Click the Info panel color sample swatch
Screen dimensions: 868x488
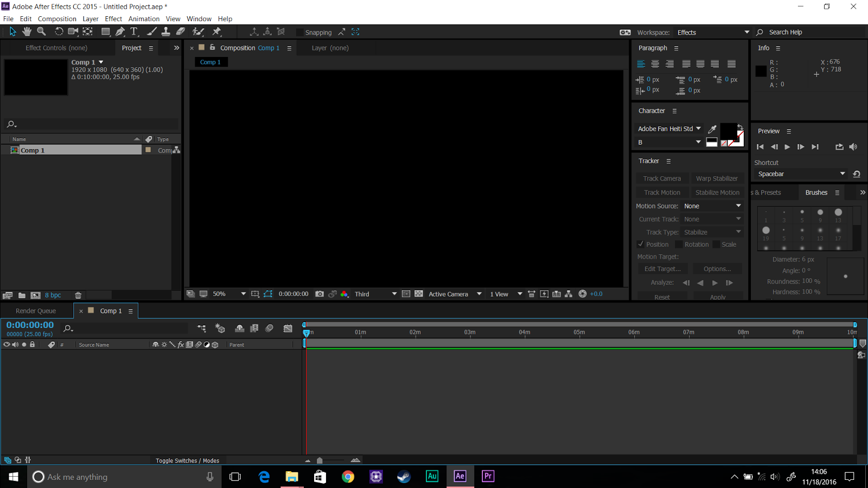761,71
